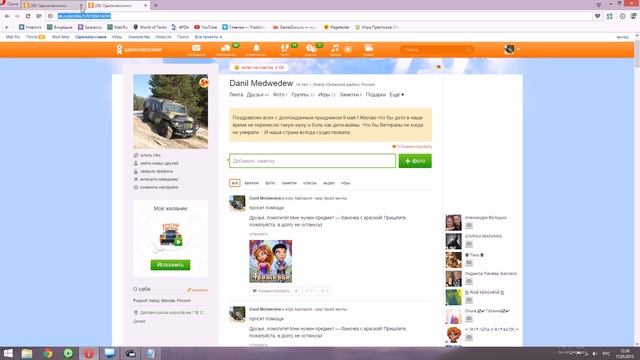Image resolution: width=640 pixels, height=360 pixels.
Task: Open the Notifications bell icon
Action: point(256,48)
